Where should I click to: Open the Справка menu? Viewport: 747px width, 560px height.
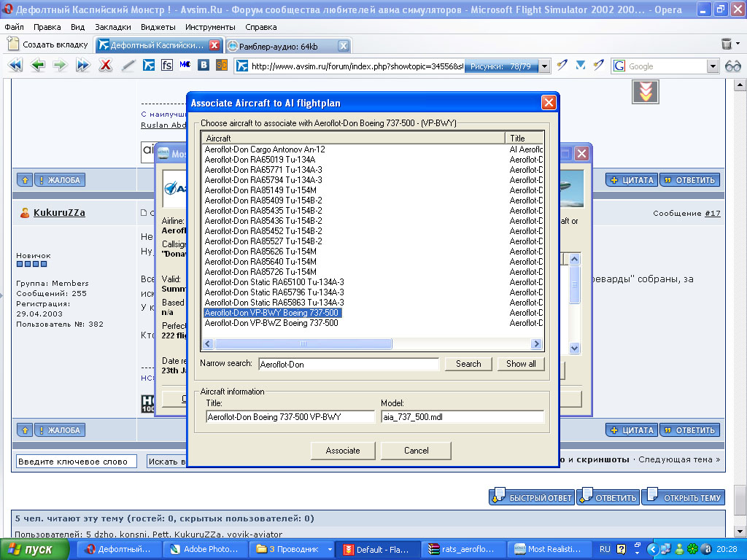[260, 27]
